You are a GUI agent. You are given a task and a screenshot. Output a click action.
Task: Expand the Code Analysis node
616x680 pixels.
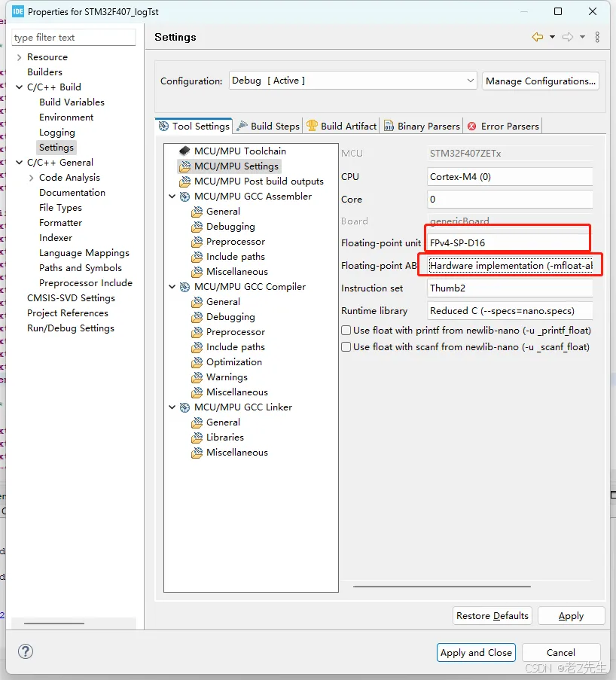[31, 178]
